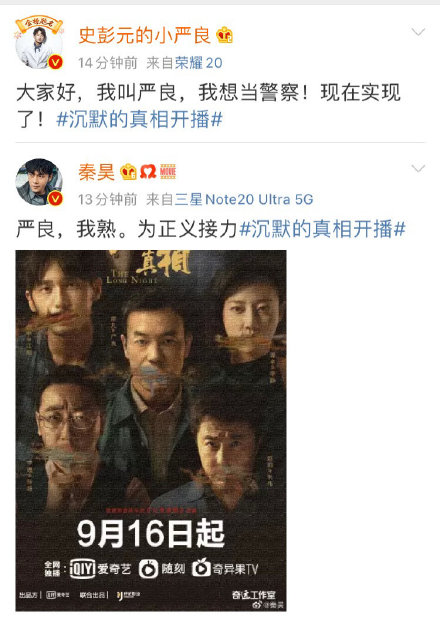
Task: Open hashtag #沉默的真相开播# in 秦昊's post
Action: [323, 229]
